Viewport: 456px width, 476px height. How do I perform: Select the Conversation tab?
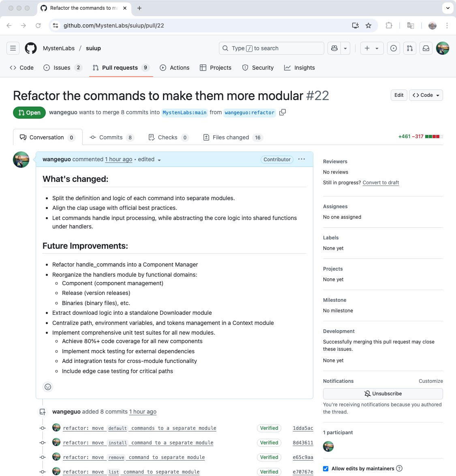tap(48, 137)
